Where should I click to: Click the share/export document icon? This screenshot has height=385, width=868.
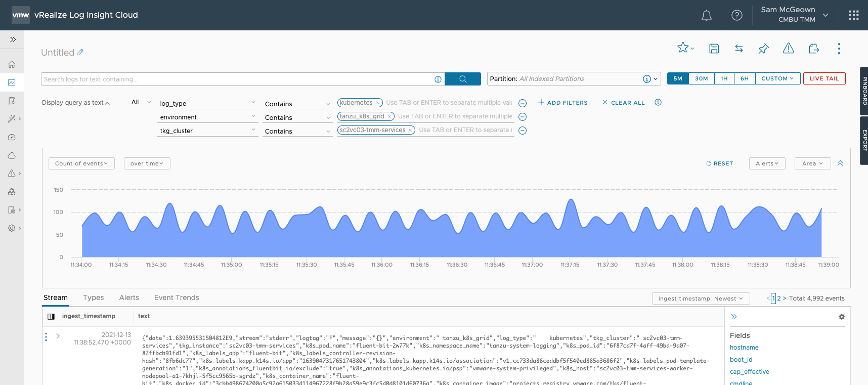[814, 49]
